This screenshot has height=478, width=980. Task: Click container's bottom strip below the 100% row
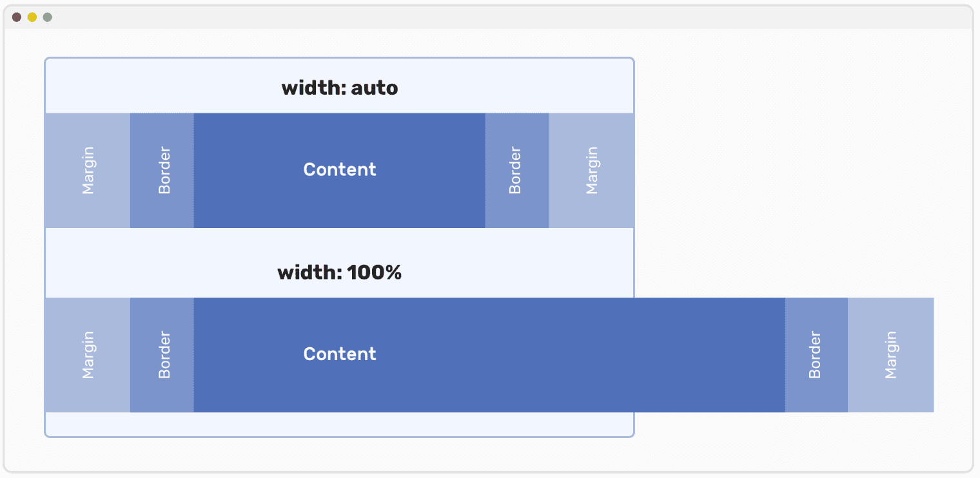click(x=340, y=424)
